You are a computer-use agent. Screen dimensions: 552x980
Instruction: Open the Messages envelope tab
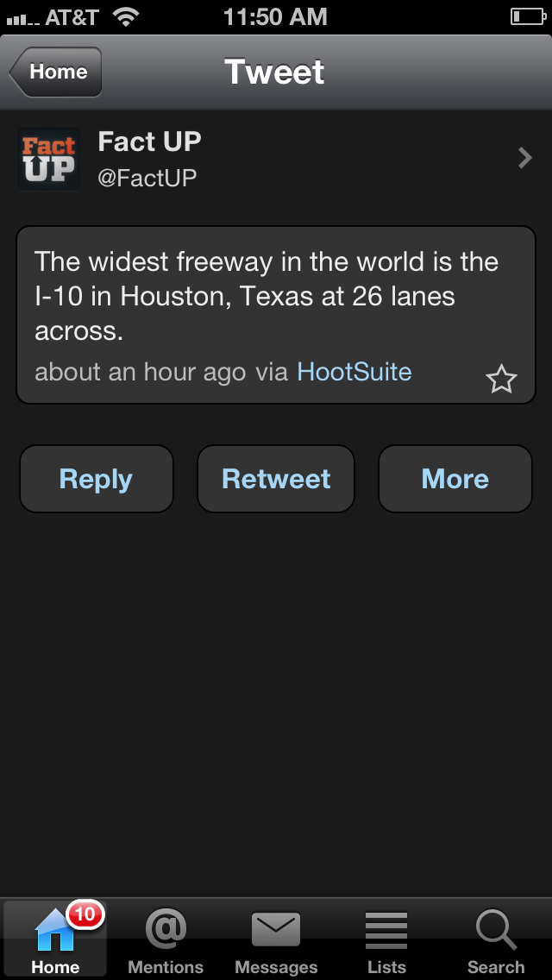tap(276, 939)
